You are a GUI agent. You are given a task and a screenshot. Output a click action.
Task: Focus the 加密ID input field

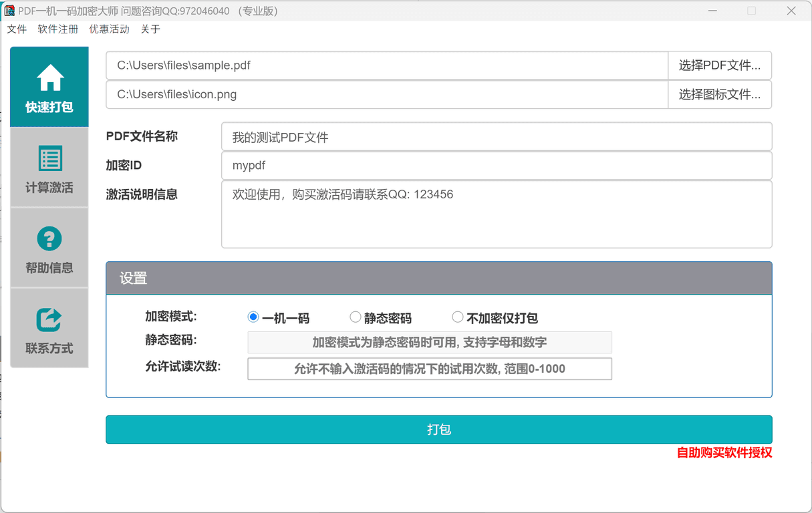pyautogui.click(x=497, y=165)
